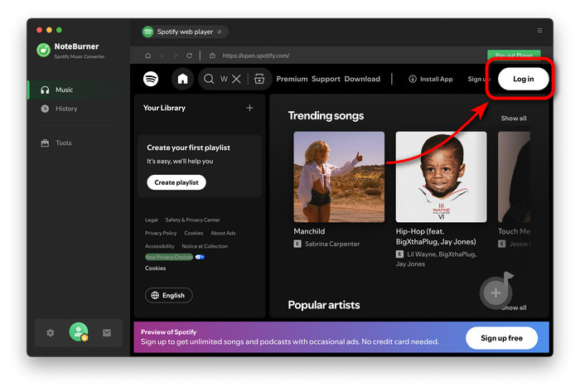Open the Cookies link below Privacy Choices

(156, 269)
